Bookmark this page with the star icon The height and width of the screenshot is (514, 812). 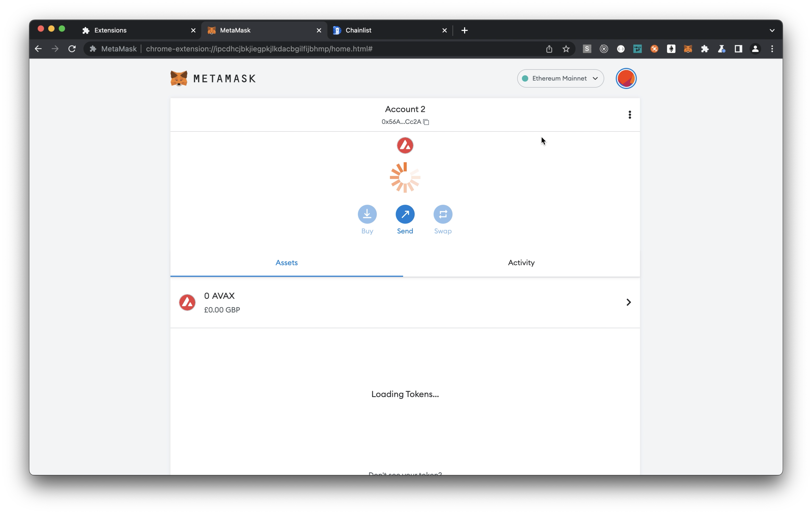click(x=566, y=49)
